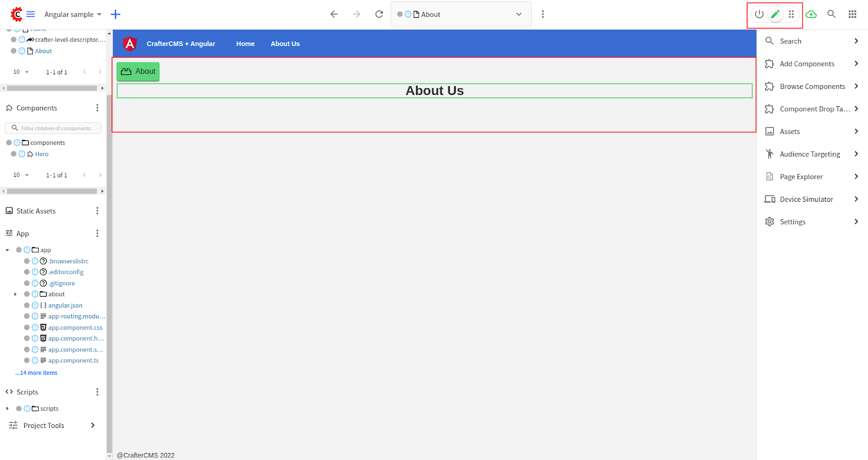Click the blue plus create icon
This screenshot has height=460, width=868.
(116, 14)
